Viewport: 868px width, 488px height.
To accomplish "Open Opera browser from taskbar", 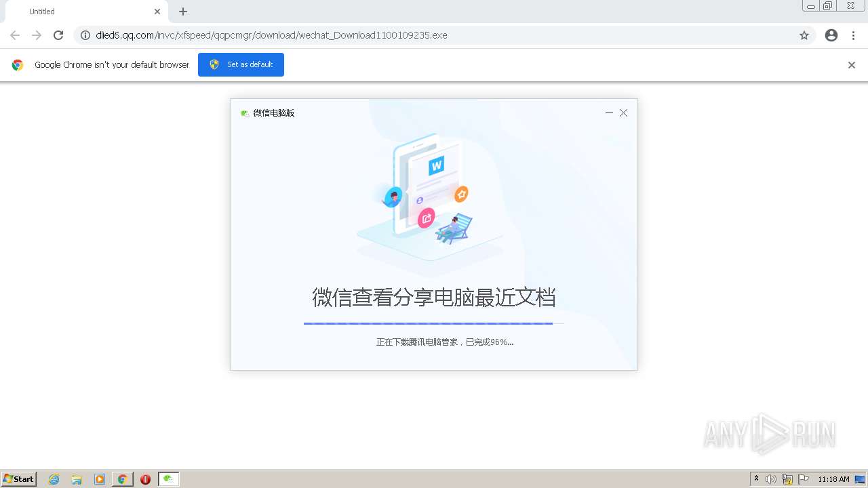I will [145, 479].
